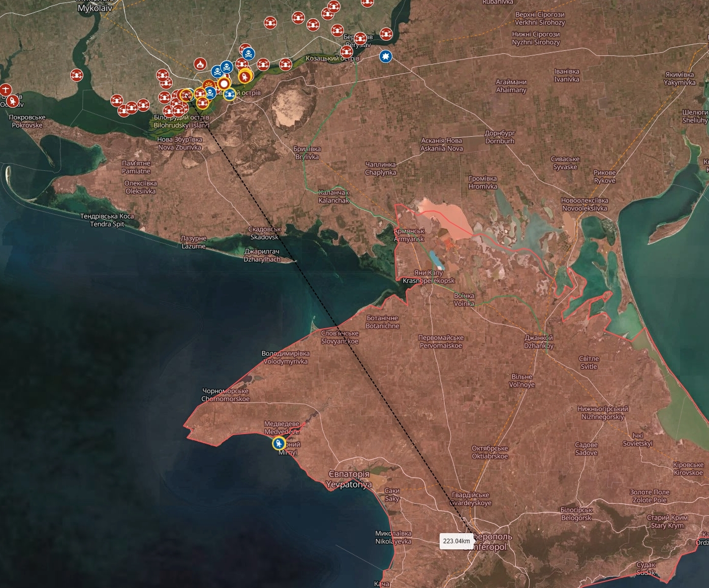The height and width of the screenshot is (588, 709).
Task: Click the Bilohrudskyi island label
Action: click(181, 121)
